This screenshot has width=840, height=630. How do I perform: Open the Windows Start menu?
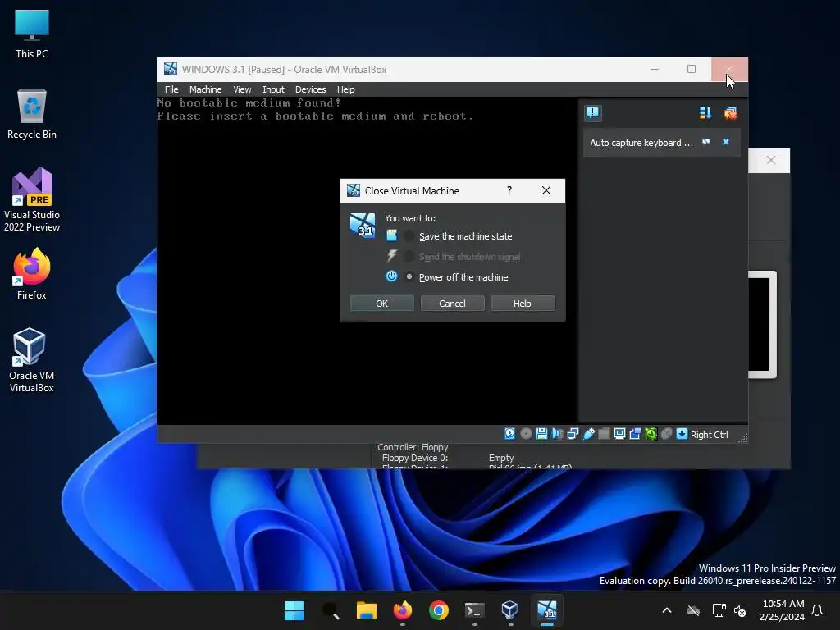coord(294,610)
